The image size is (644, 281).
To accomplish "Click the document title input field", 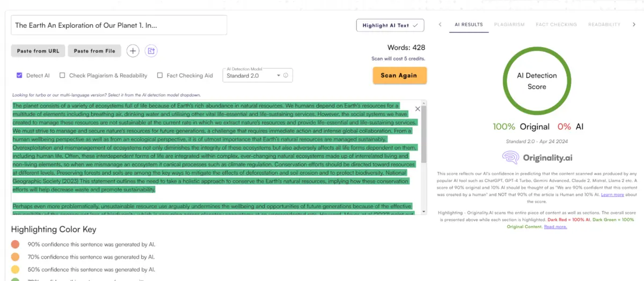I will (119, 25).
